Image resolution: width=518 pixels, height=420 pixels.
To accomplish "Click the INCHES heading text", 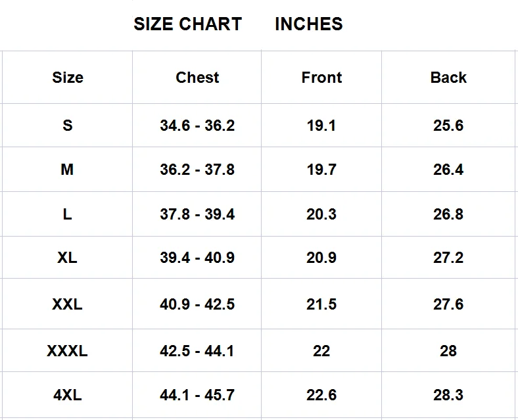I will click(308, 24).
